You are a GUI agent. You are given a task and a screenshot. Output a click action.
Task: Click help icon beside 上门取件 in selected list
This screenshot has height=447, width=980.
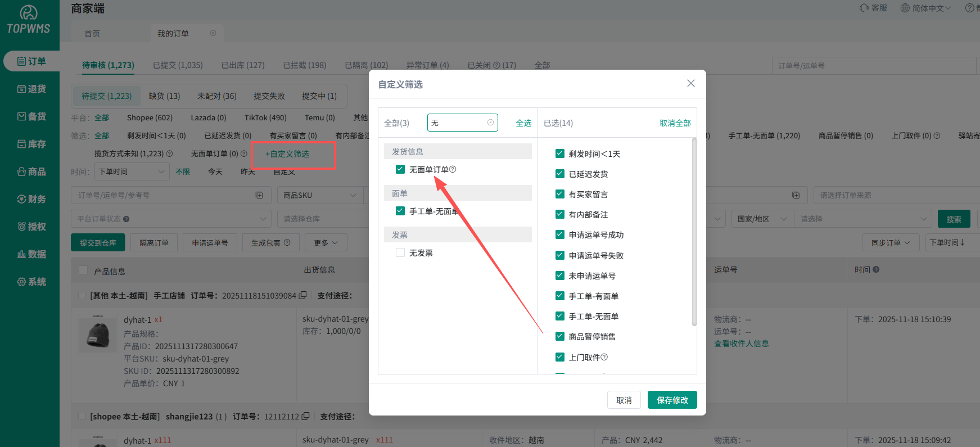tap(604, 357)
